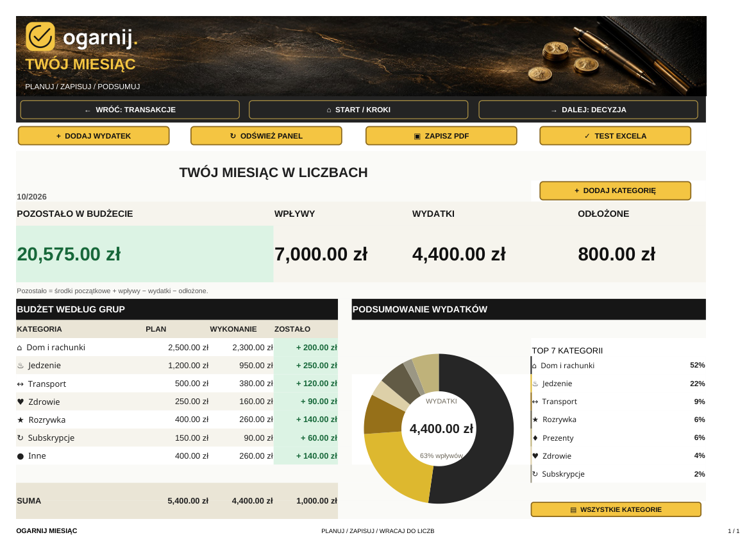The height and width of the screenshot is (535, 756).
Task: Click the donut center 4,400.00 zł total
Action: [x=441, y=429]
